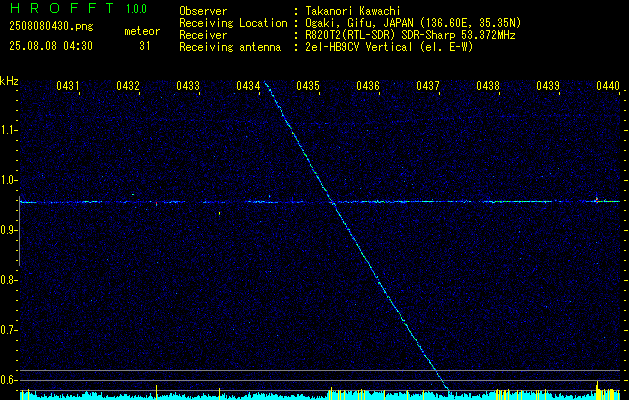
Task: Click the 0437 time axis label
Action: pos(428,85)
